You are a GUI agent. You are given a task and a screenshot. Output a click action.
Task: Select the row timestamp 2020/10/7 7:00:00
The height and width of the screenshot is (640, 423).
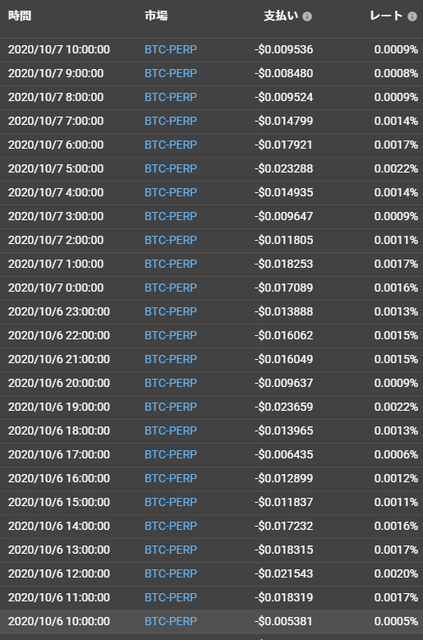point(56,121)
